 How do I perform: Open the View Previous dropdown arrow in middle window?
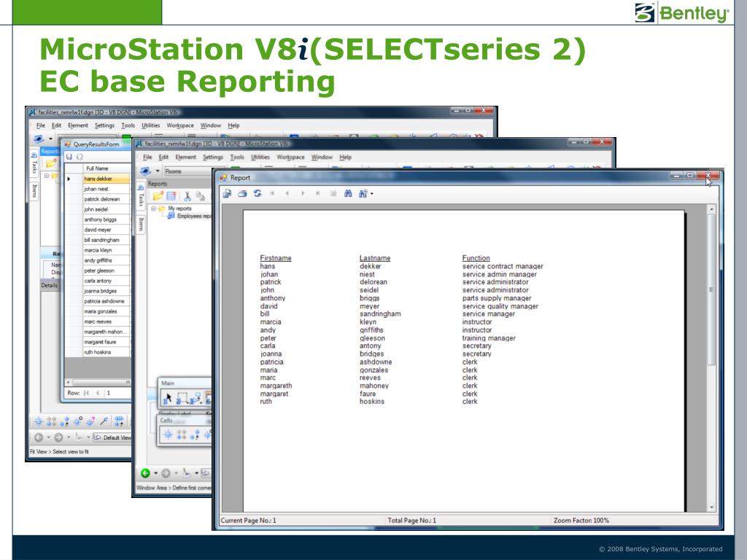(155, 472)
